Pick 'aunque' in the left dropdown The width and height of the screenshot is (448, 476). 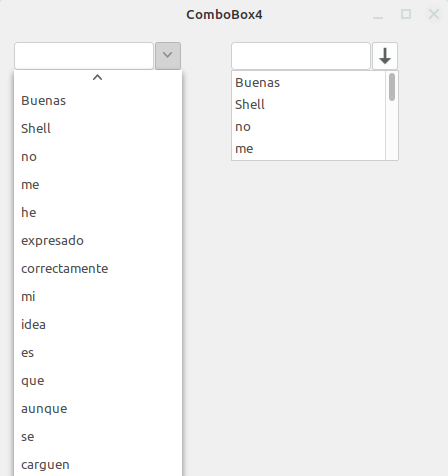(98, 409)
